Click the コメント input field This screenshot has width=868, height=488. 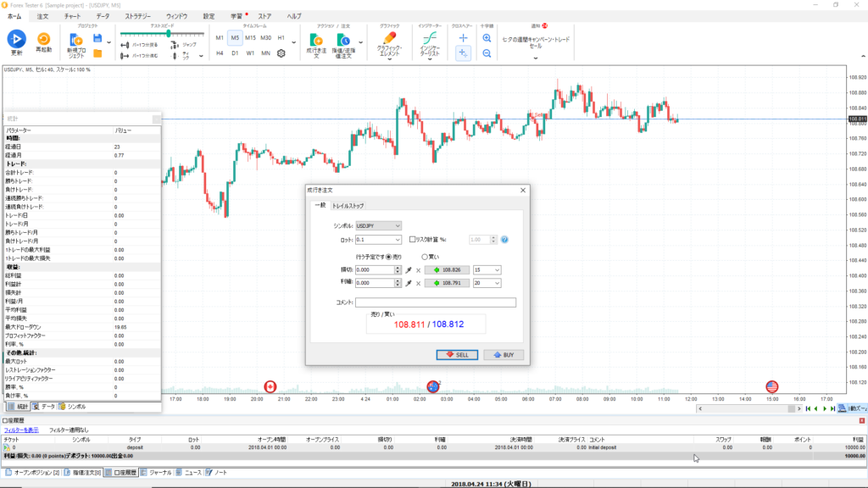[x=435, y=302]
